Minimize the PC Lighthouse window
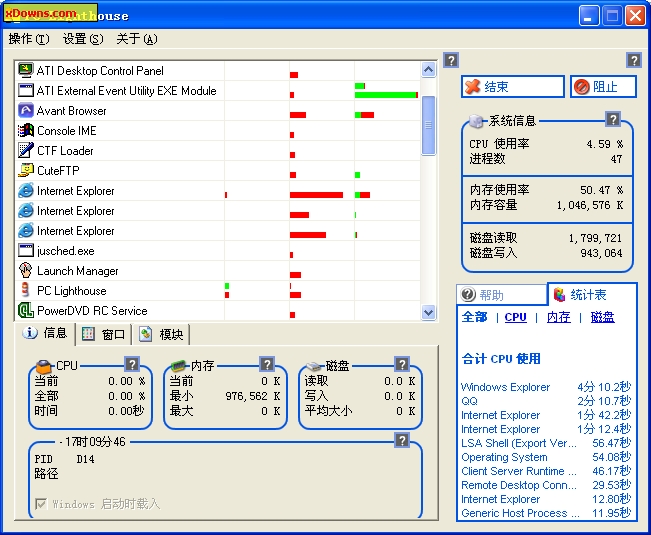Screen dimensions: 651x535 click(x=589, y=16)
